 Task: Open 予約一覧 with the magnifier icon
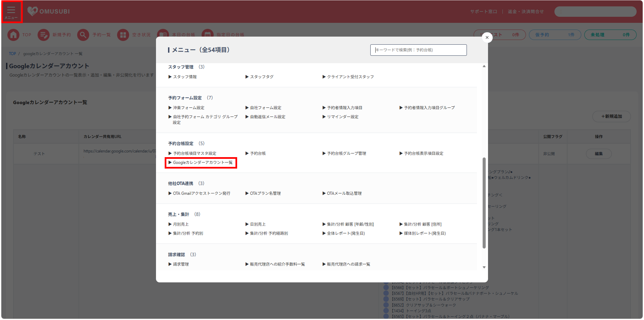(83, 35)
